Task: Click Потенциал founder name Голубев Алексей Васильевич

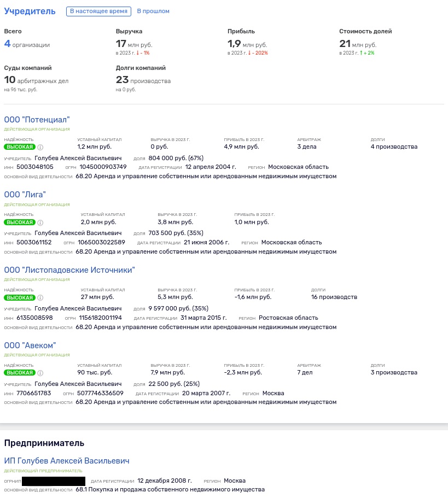Action: 78,158
